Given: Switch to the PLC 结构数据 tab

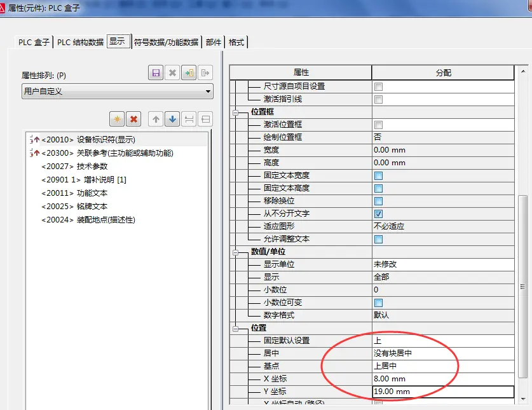Looking at the screenshot, I should [x=80, y=43].
